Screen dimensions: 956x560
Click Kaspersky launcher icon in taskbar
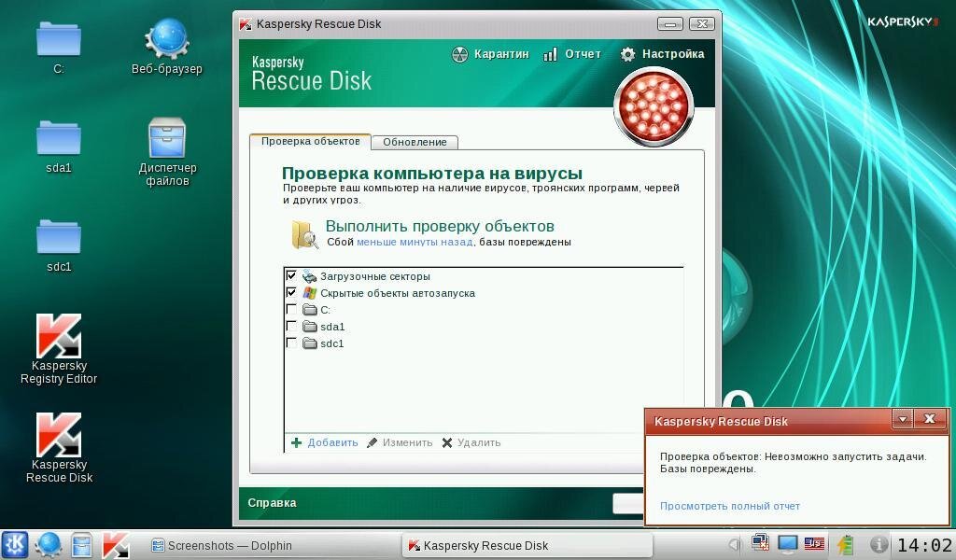tap(115, 544)
